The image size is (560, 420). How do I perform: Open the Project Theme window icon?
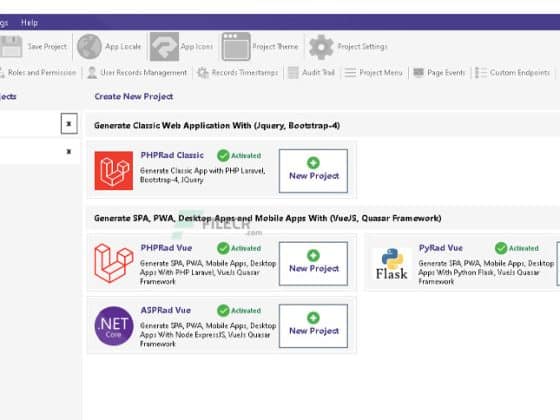tap(236, 46)
